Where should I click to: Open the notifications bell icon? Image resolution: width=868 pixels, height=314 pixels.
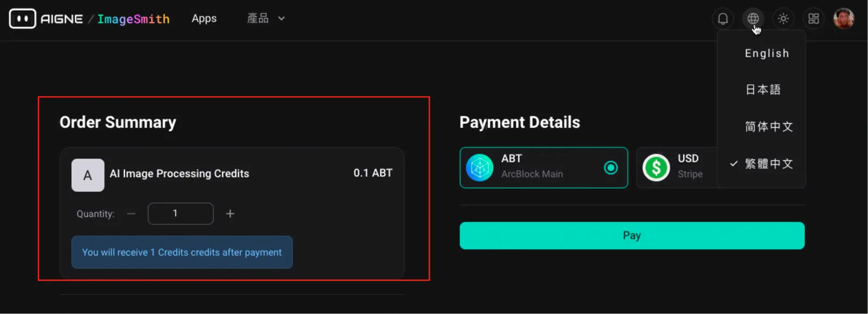tap(723, 18)
